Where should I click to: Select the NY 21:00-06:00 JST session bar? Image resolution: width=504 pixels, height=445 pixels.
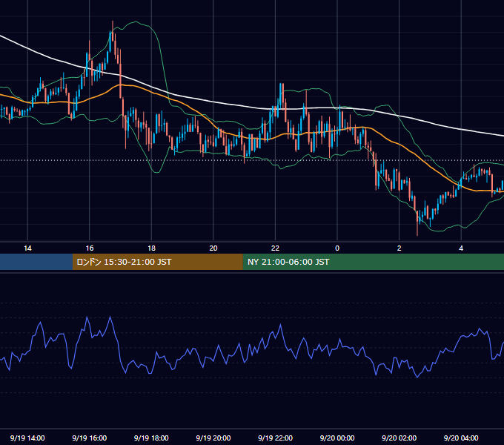373,262
